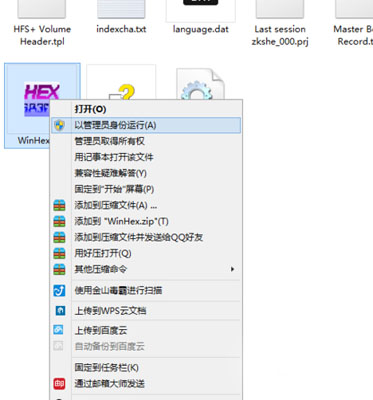Select HFS+ Volume Header.tpl file
373x400 pixels.
(x=42, y=23)
